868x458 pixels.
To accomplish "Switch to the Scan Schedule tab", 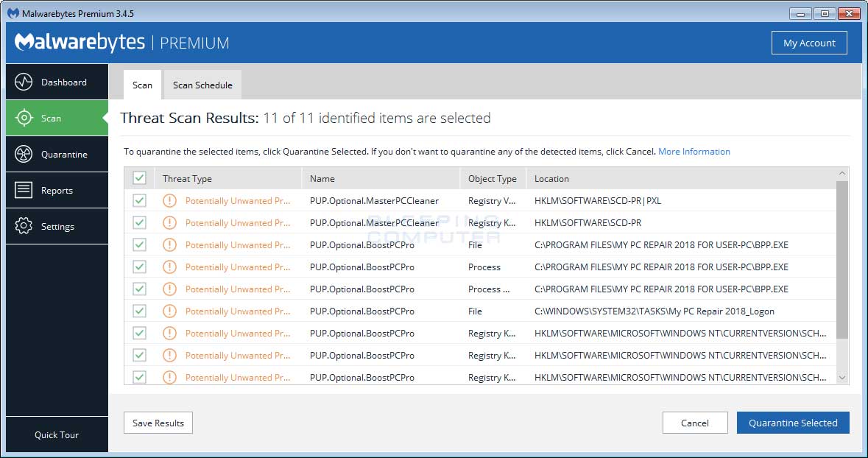I will click(x=202, y=85).
